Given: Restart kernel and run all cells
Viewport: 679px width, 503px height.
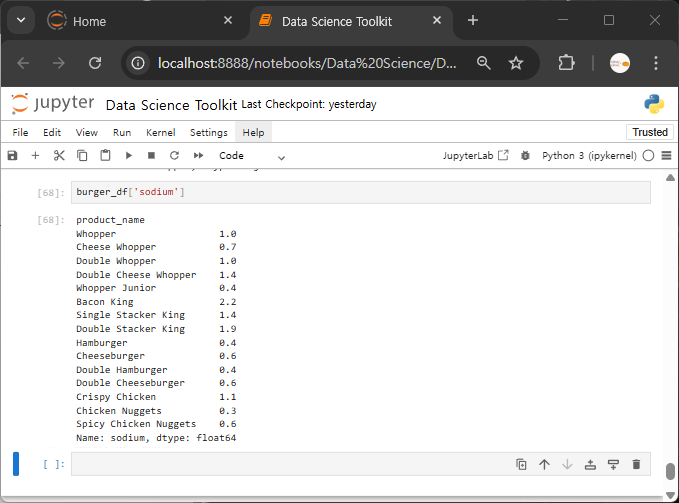Looking at the screenshot, I should point(198,155).
